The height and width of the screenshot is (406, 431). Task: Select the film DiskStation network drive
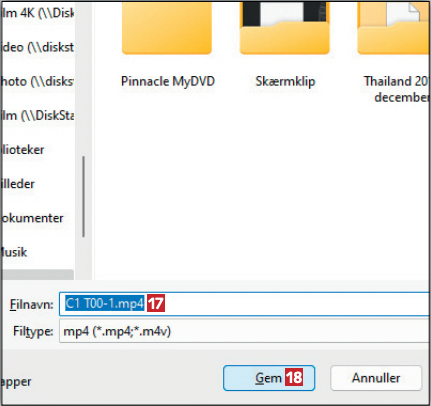coord(38,116)
